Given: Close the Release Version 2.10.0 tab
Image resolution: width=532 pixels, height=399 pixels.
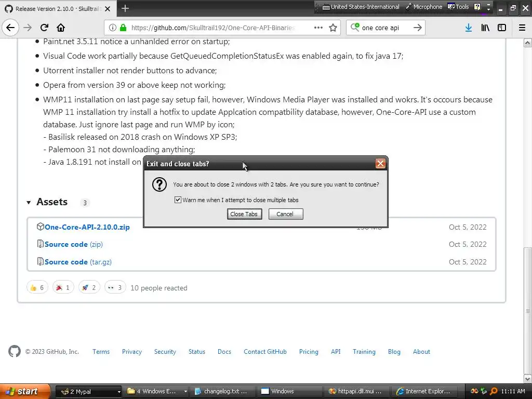Looking at the screenshot, I should click(x=108, y=9).
